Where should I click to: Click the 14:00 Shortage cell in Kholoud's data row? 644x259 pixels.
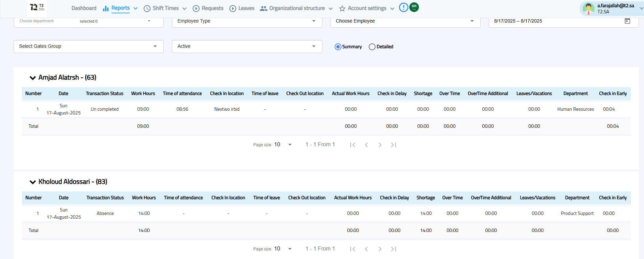(426, 214)
